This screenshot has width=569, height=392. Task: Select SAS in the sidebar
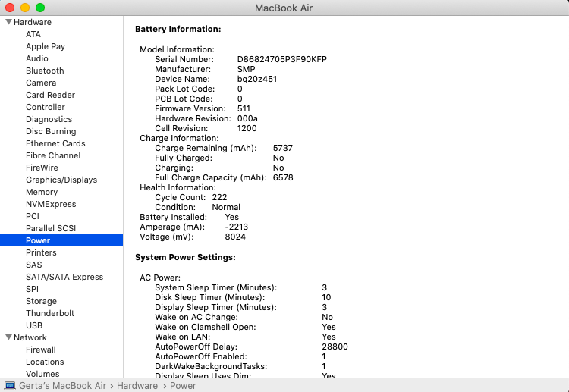tap(34, 265)
